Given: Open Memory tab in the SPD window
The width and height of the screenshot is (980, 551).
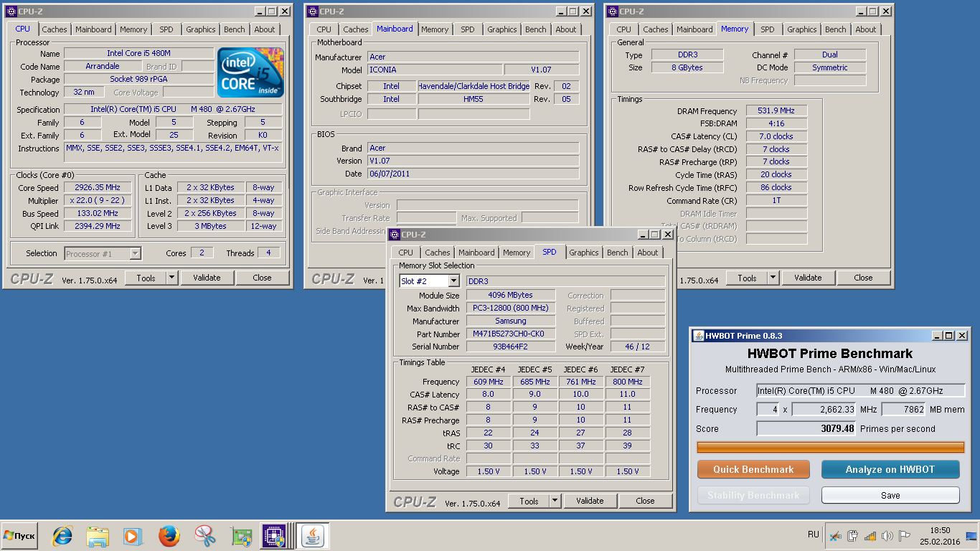Looking at the screenshot, I should pyautogui.click(x=517, y=253).
